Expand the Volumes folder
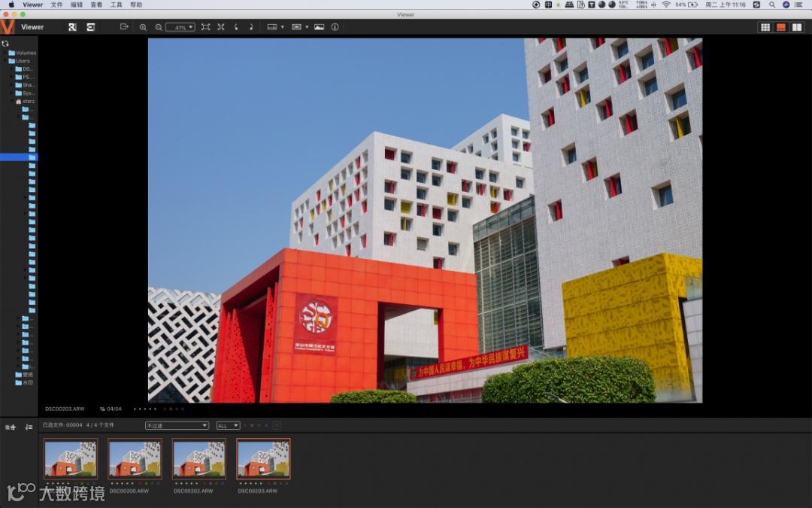Screen dimensions: 812x508 tap(5, 53)
